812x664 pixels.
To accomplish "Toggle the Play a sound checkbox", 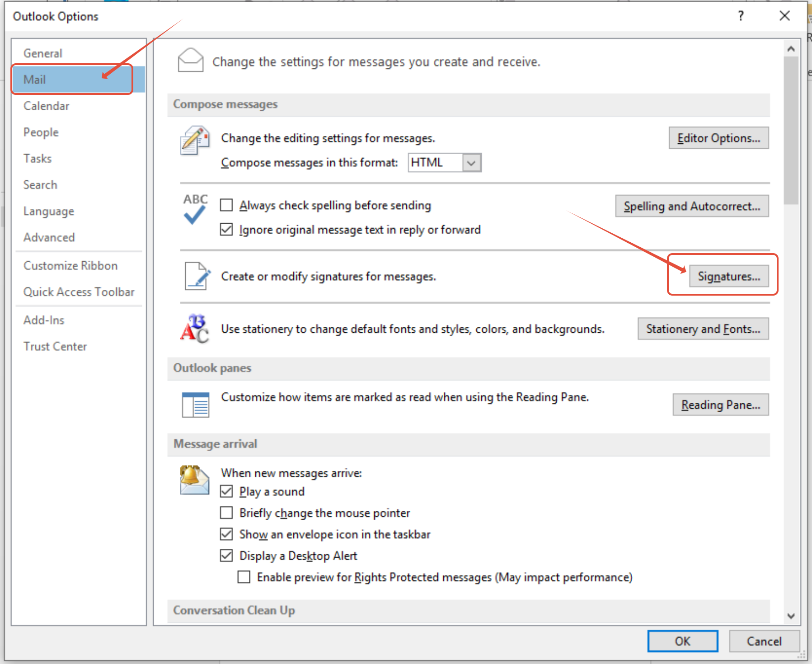I will tap(226, 491).
